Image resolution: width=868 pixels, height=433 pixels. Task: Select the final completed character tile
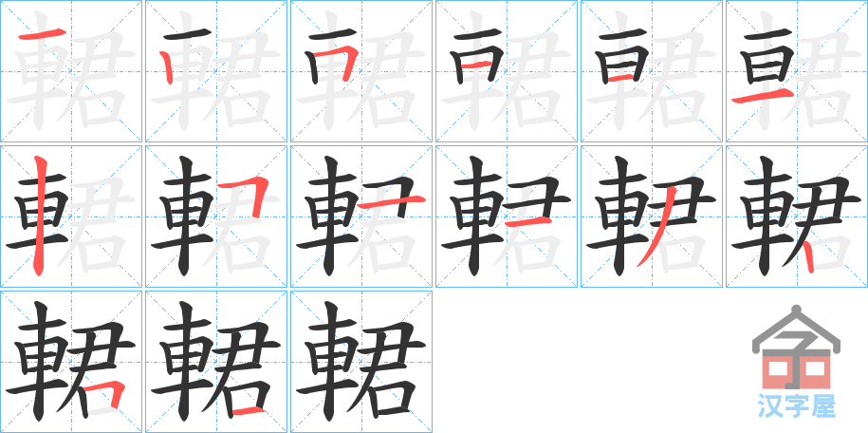[361, 362]
